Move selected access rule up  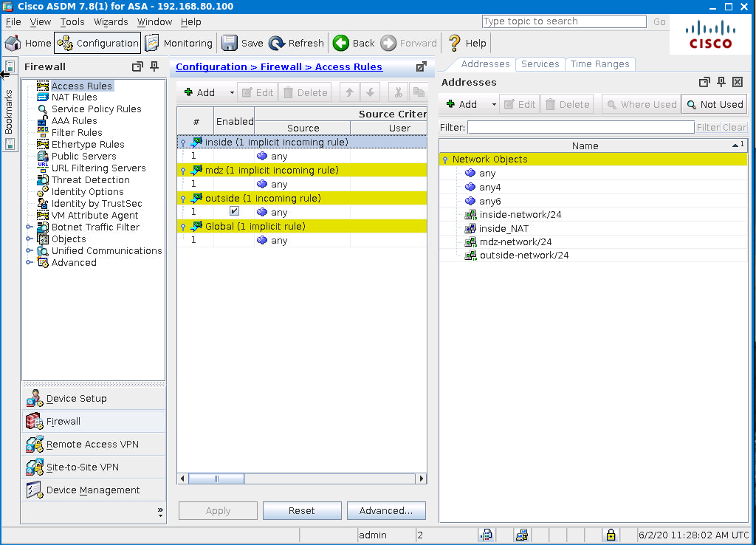[x=349, y=92]
